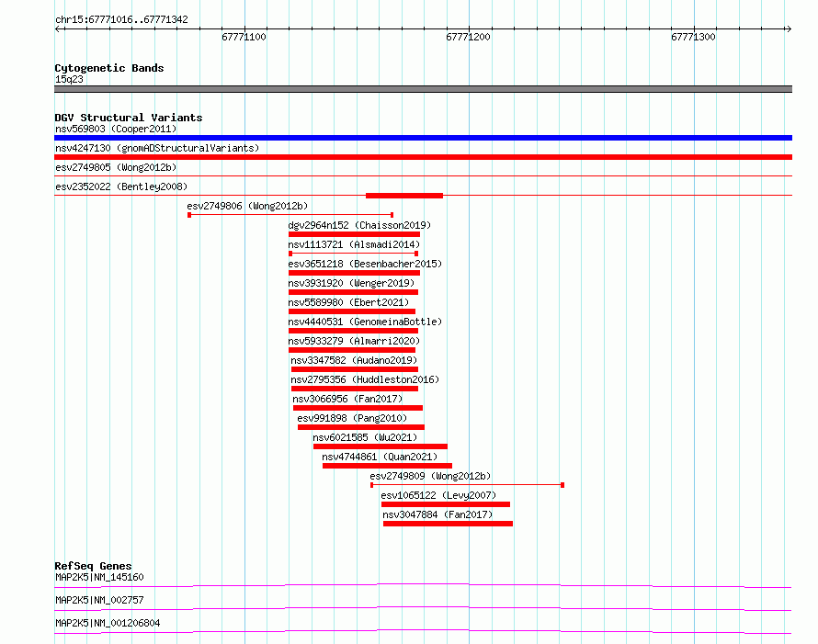The height and width of the screenshot is (644, 818).
Task: Select nsv3347582 (Audano2019) label
Action: 354,360
